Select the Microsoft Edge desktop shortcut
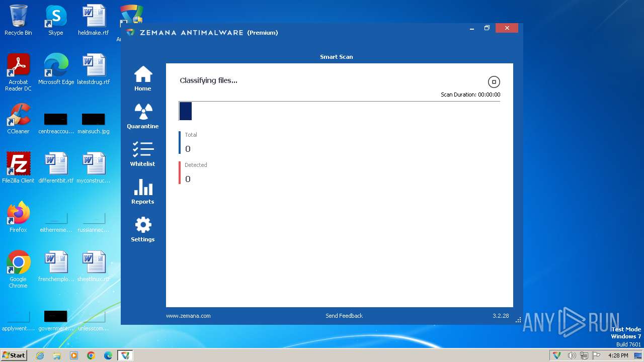Viewport: 644px width, 362px height. 56,69
